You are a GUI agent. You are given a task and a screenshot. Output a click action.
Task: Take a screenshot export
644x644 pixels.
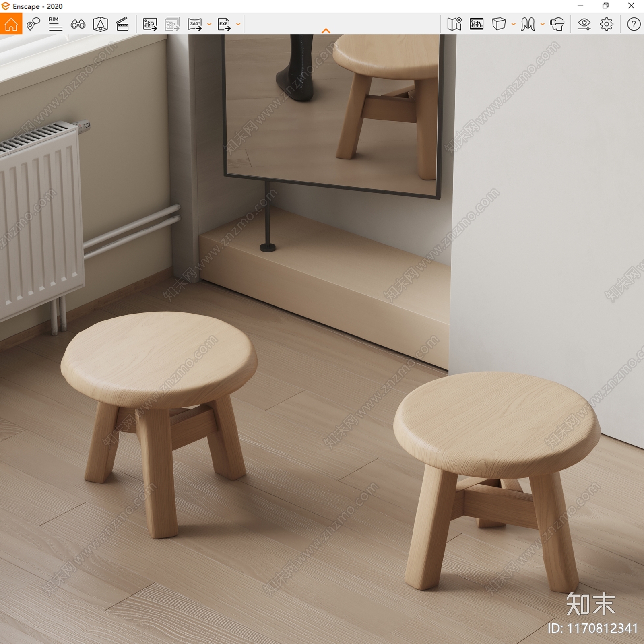[x=150, y=24]
